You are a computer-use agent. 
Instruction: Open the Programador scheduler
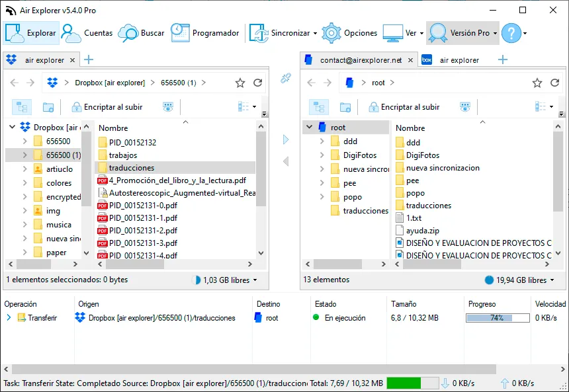205,33
